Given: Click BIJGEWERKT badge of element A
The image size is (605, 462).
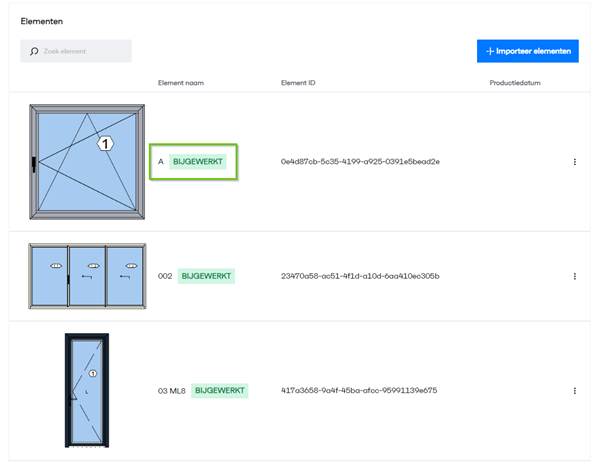Looking at the screenshot, I should [x=198, y=162].
